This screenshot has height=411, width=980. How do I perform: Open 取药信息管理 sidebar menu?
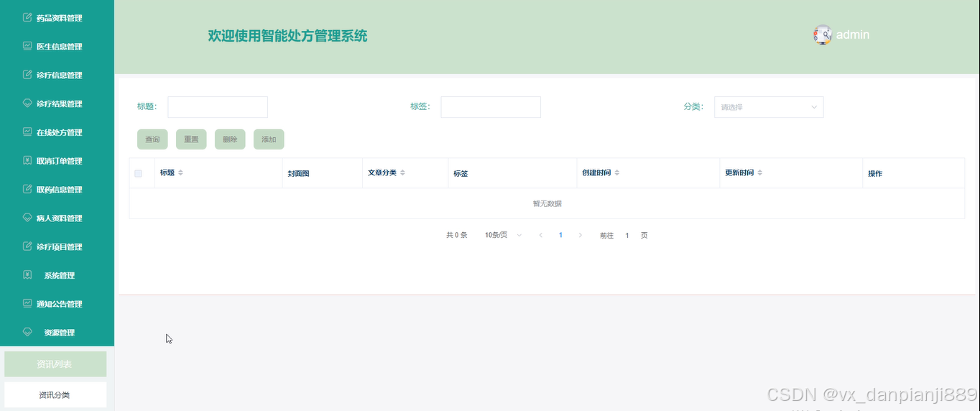57,190
